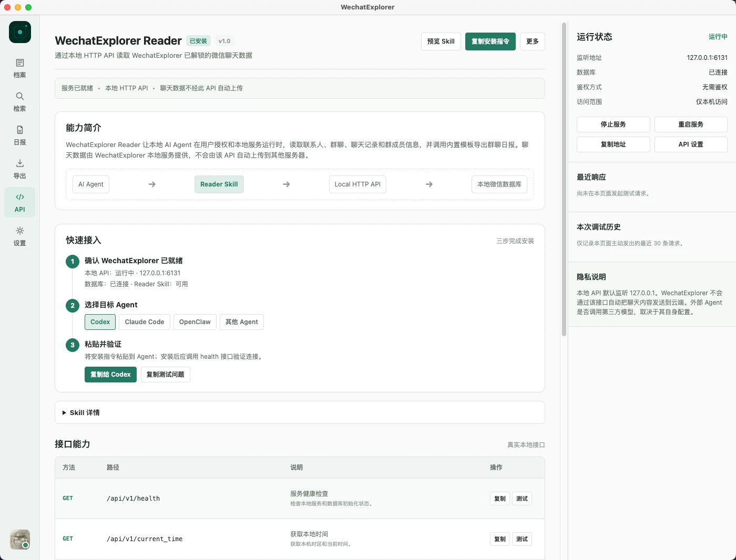This screenshot has height=560, width=736.
Task: Click the 已安装 status badge
Action: click(x=199, y=41)
